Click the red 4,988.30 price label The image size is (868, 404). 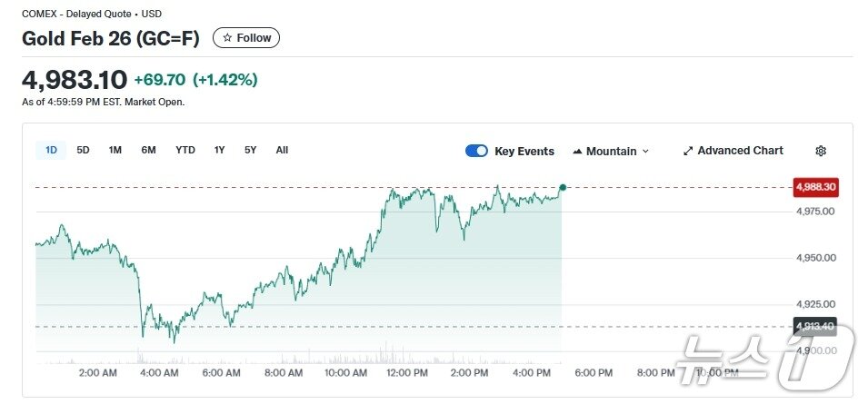[x=815, y=187]
